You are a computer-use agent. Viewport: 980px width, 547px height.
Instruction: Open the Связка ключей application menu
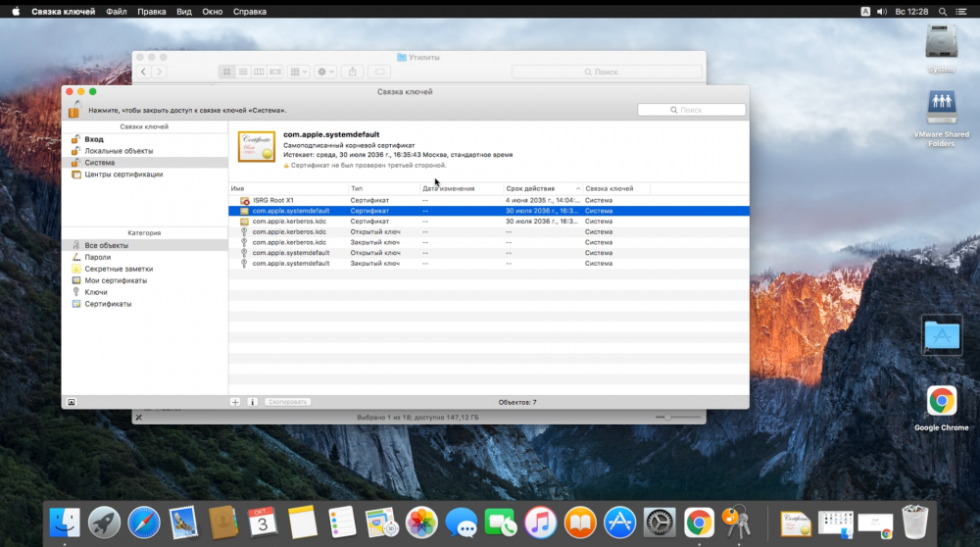63,11
